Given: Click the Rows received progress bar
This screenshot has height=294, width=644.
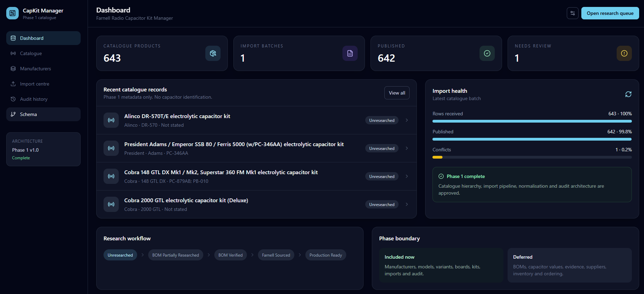Looking at the screenshot, I should (532, 121).
